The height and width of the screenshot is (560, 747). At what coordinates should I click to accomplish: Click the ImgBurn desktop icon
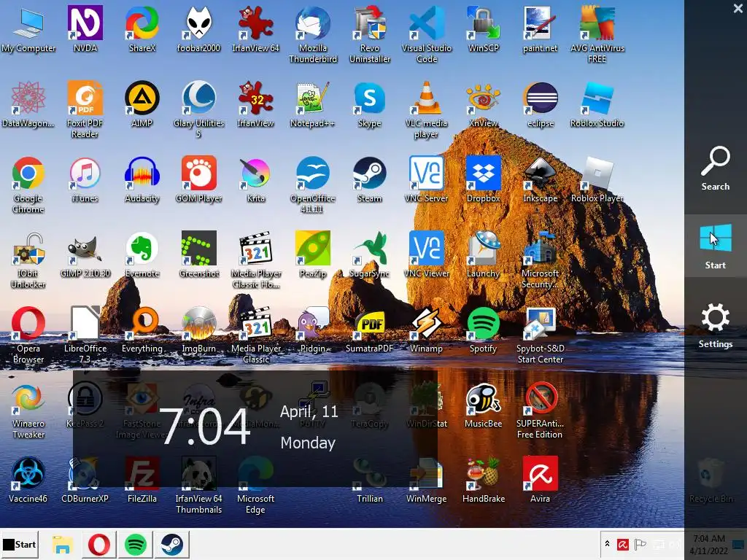[x=198, y=330]
